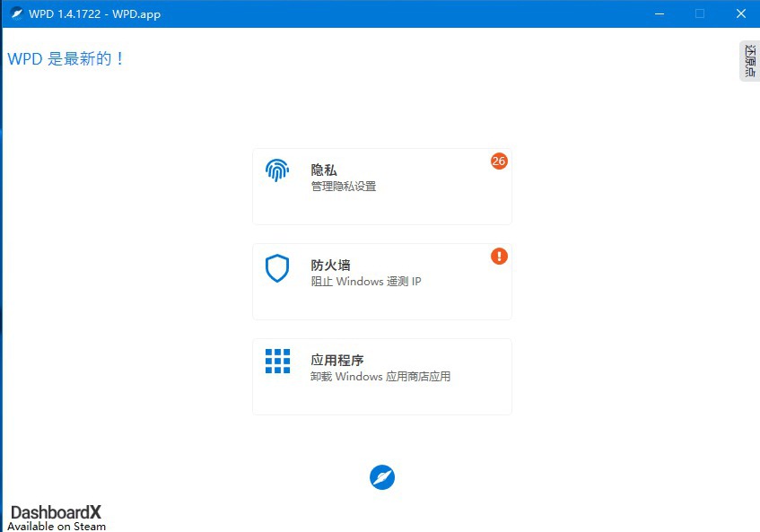The width and height of the screenshot is (760, 532).
Task: Click the 'WPD 是最新的！' status text
Action: coord(66,58)
